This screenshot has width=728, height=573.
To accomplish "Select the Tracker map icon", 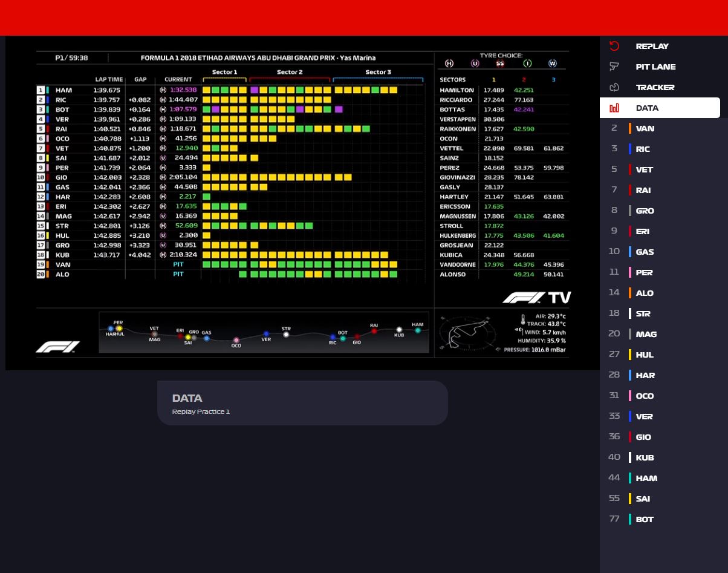I will pyautogui.click(x=614, y=87).
